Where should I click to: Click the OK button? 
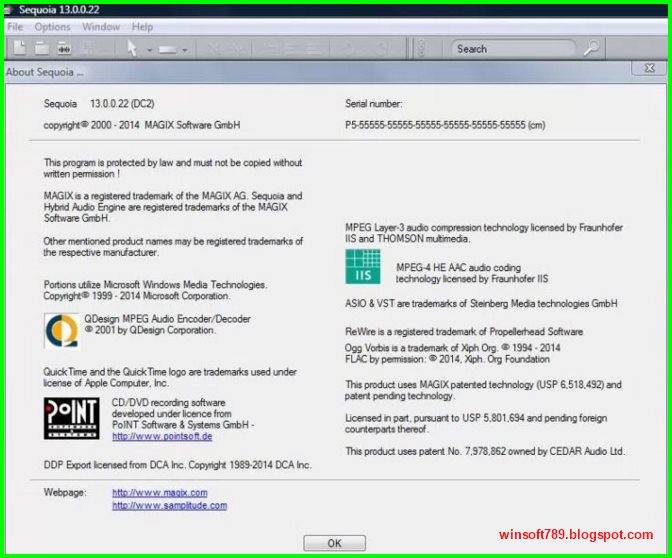(x=335, y=543)
